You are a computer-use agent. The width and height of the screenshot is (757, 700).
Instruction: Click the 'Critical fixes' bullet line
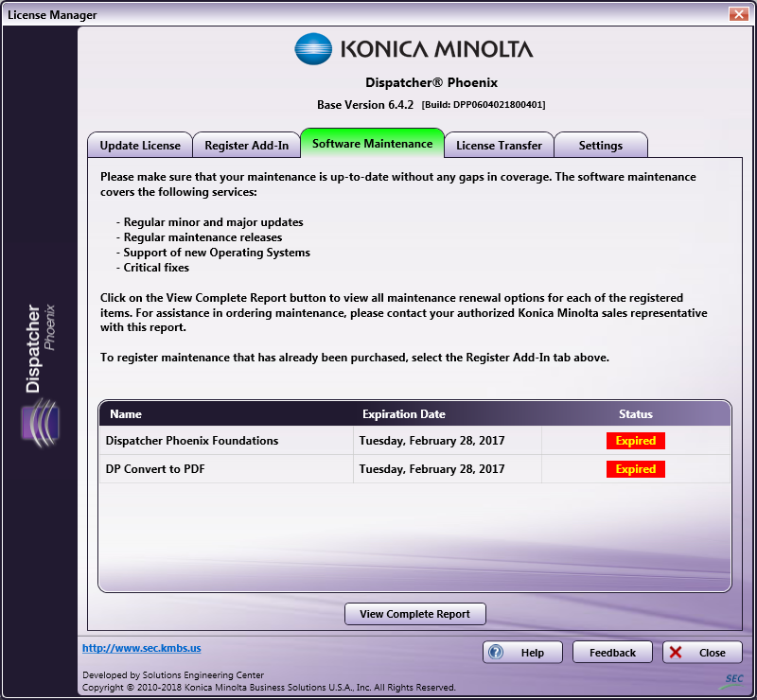pos(152,268)
